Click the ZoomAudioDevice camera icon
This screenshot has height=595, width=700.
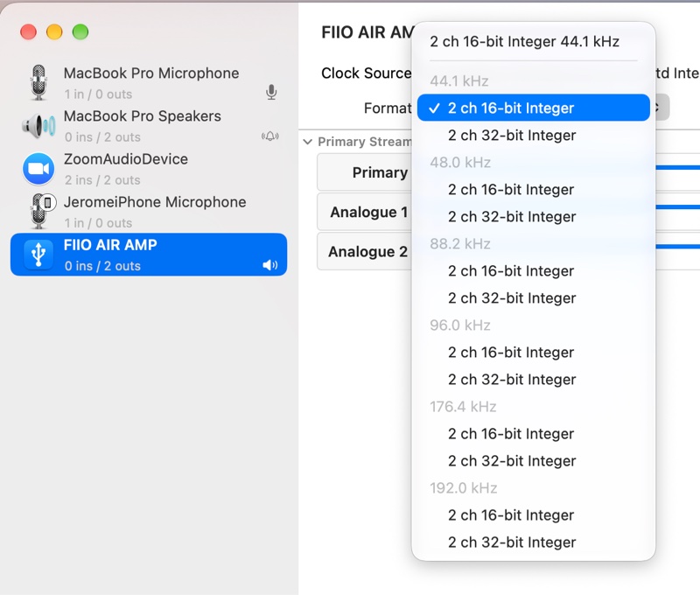tap(38, 169)
